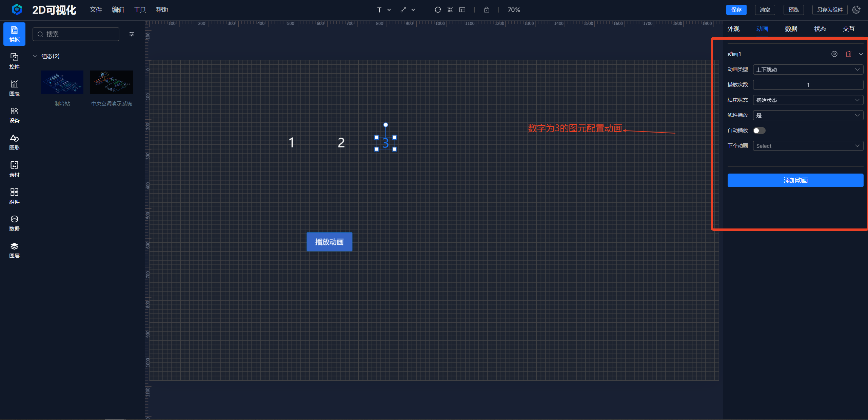Open the 动画类型 dropdown showing 上下跳动
This screenshot has height=420, width=868.
808,69
